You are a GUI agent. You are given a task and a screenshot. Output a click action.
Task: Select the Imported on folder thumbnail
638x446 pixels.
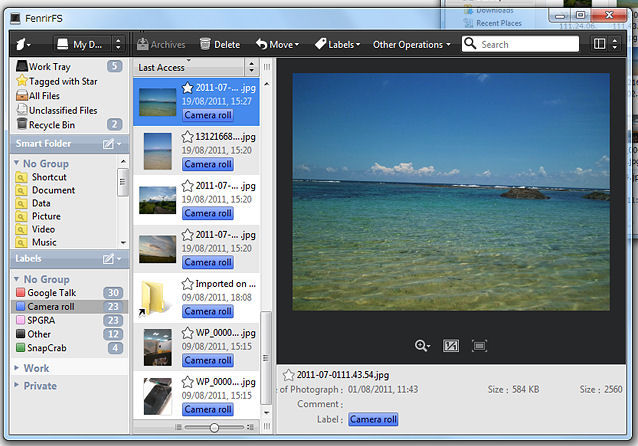point(153,298)
